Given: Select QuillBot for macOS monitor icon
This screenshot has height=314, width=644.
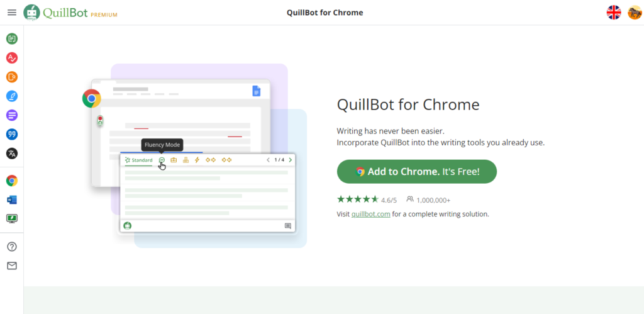Looking at the screenshot, I should (12, 218).
